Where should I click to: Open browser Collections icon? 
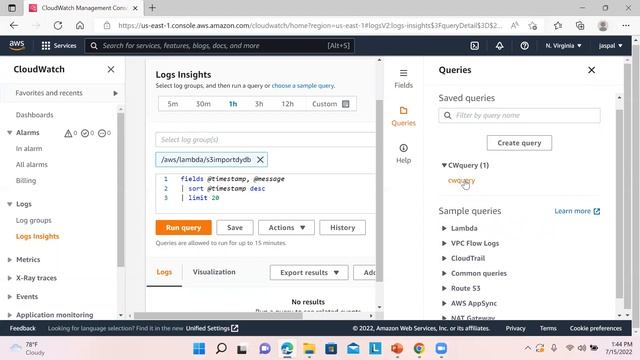580,25
